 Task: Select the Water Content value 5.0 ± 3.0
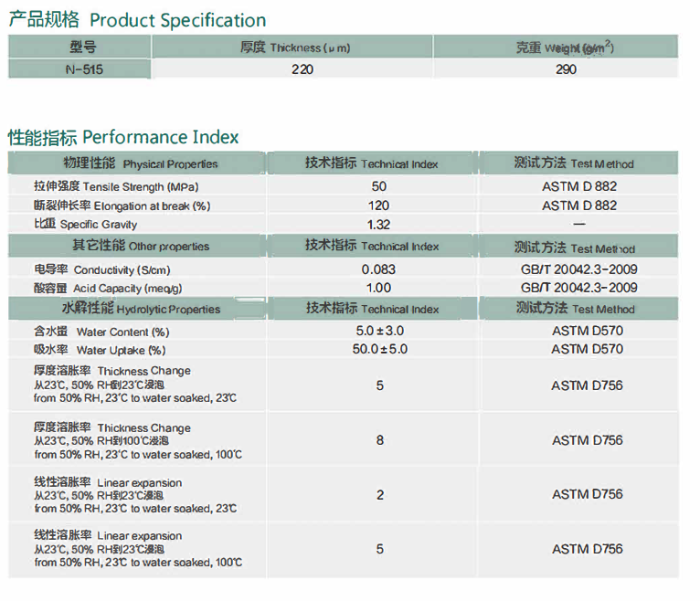click(380, 332)
